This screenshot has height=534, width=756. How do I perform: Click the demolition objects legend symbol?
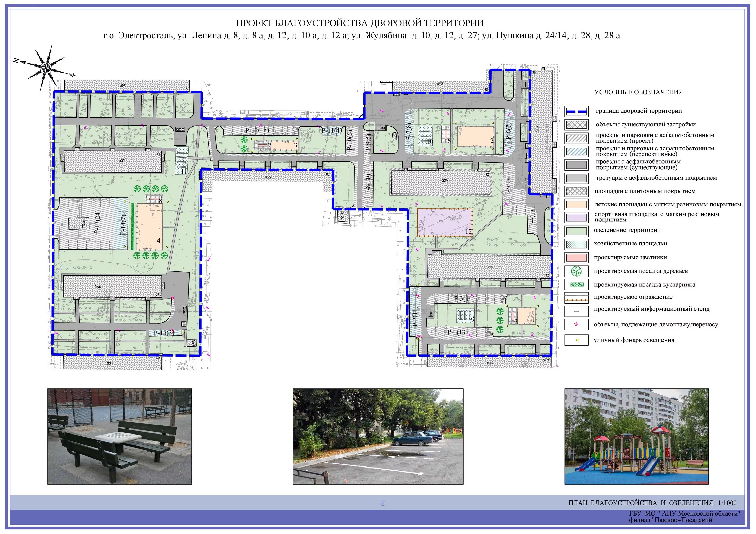coord(576,325)
